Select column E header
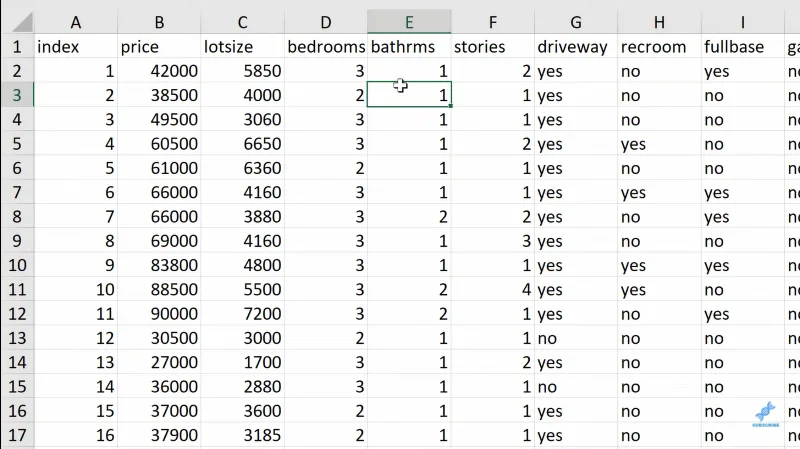The height and width of the screenshot is (449, 800). pyautogui.click(x=409, y=22)
